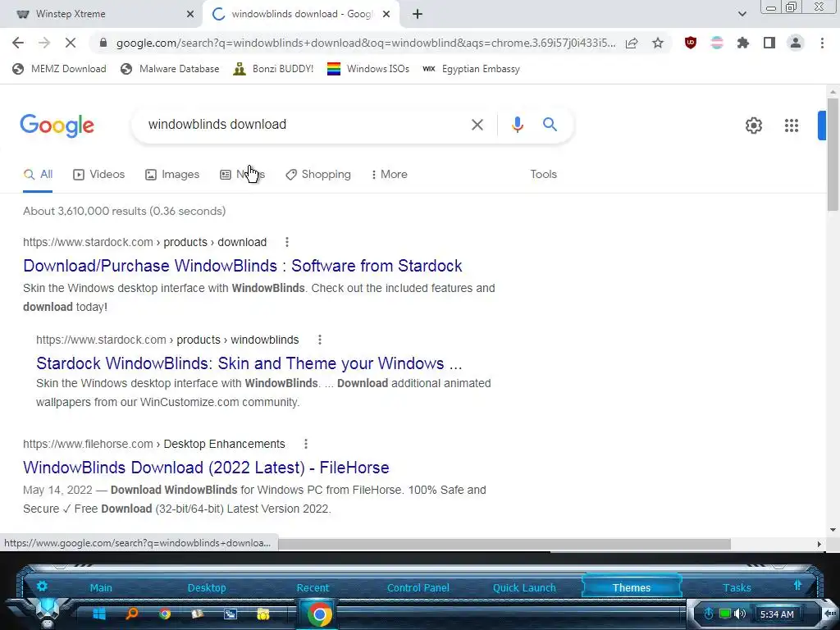The image size is (840, 630).
Task: Toggle the Chrome side panel
Action: point(769,43)
